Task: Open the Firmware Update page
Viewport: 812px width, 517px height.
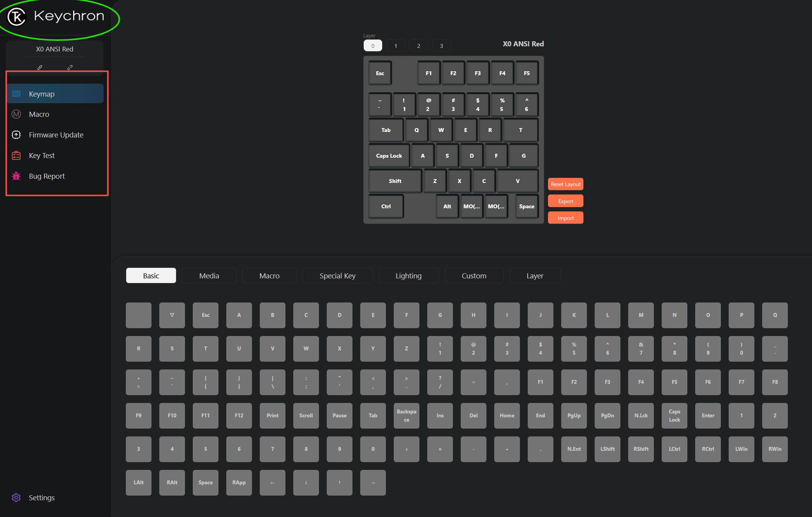Action: pos(56,135)
